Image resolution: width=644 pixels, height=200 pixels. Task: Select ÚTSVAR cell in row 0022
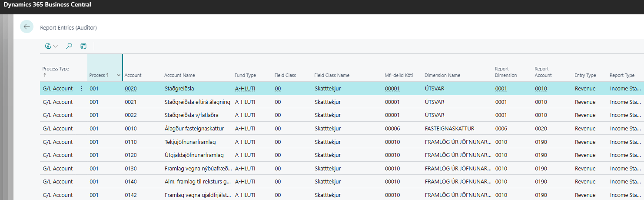click(x=435, y=115)
